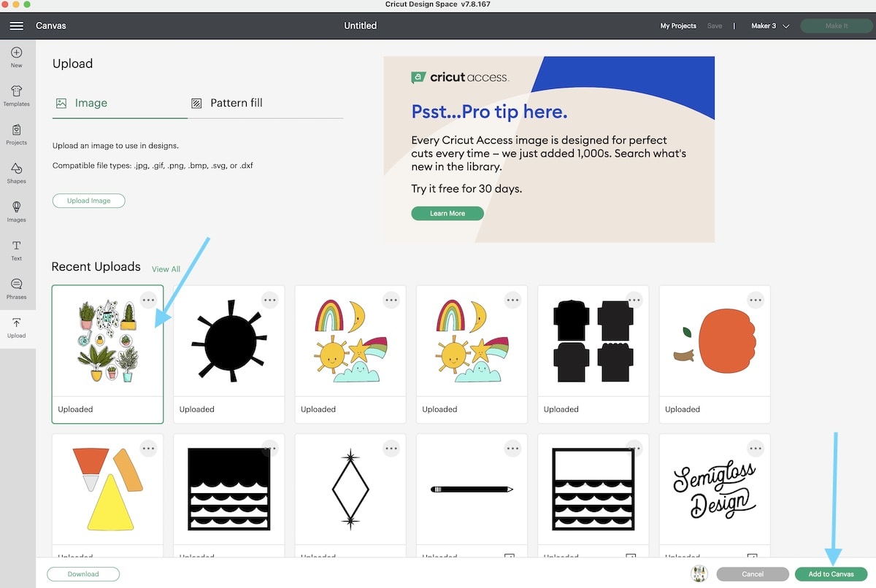Select the diamond with stars image
The image size is (876, 588).
click(350, 496)
